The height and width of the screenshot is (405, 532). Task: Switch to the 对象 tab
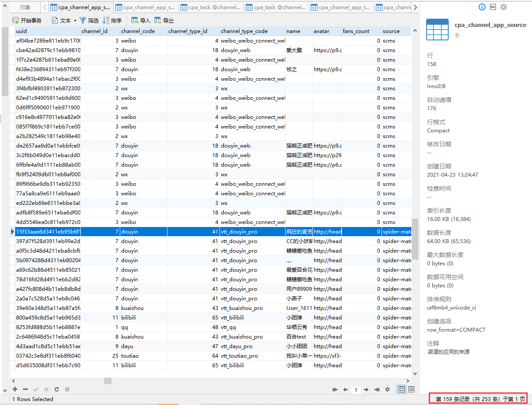[x=25, y=7]
